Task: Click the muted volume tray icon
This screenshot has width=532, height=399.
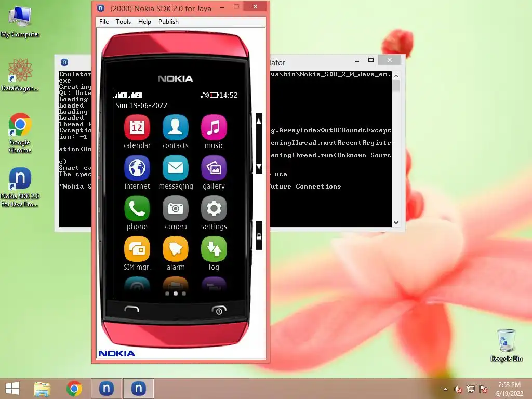Action: click(x=458, y=389)
